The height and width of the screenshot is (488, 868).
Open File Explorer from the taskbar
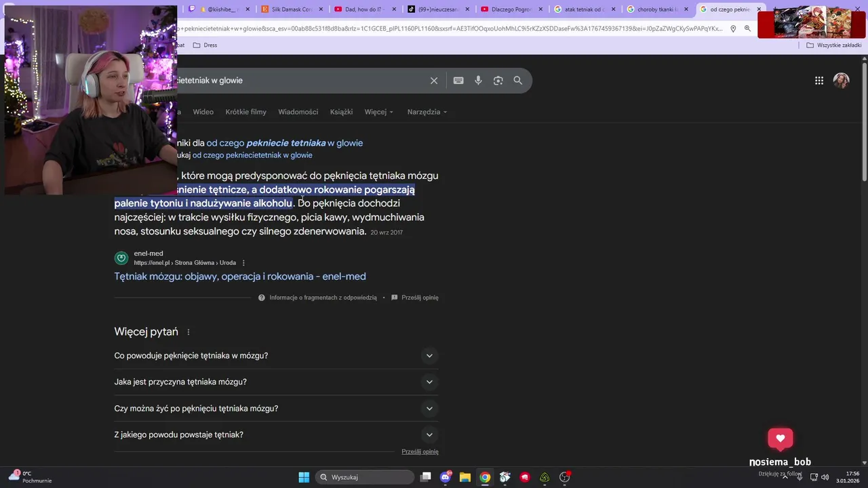465,477
